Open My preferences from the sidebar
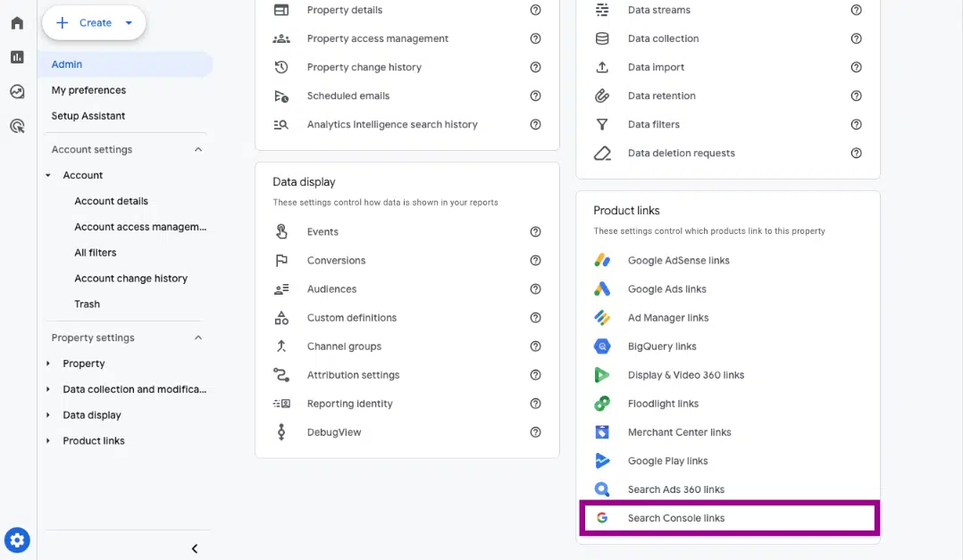 [88, 89]
